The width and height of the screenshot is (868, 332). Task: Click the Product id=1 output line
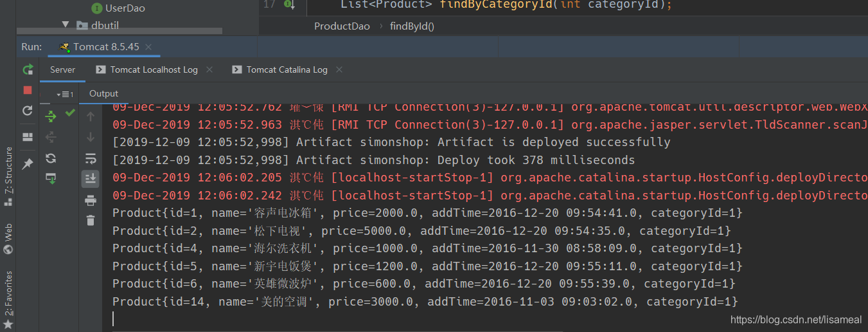point(427,213)
